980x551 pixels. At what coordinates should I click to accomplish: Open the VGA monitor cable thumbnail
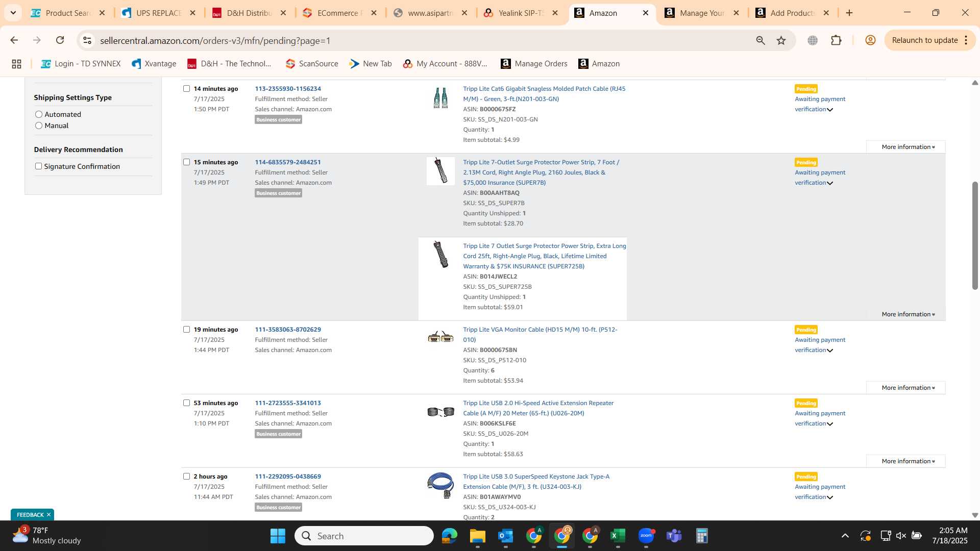coord(440,337)
